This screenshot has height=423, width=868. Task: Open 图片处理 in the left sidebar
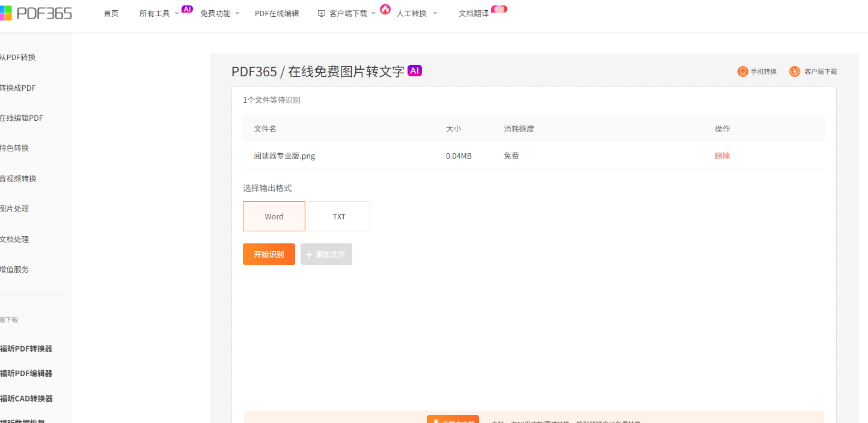[14, 209]
